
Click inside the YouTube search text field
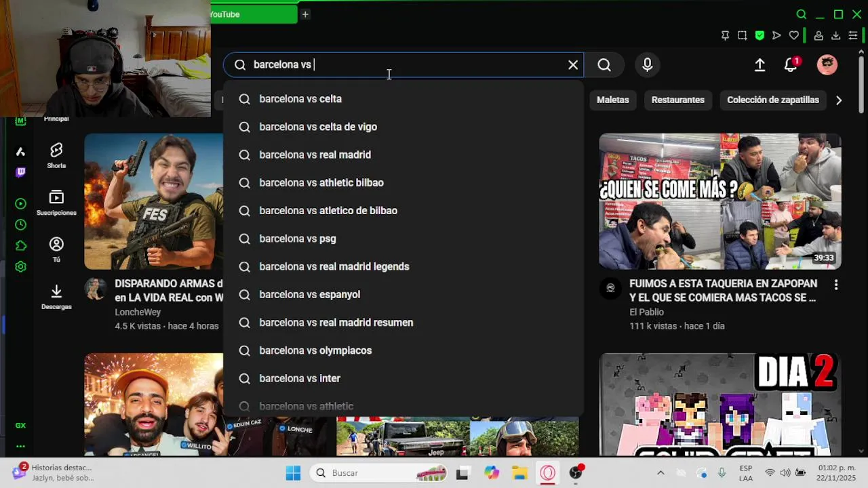tap(403, 64)
